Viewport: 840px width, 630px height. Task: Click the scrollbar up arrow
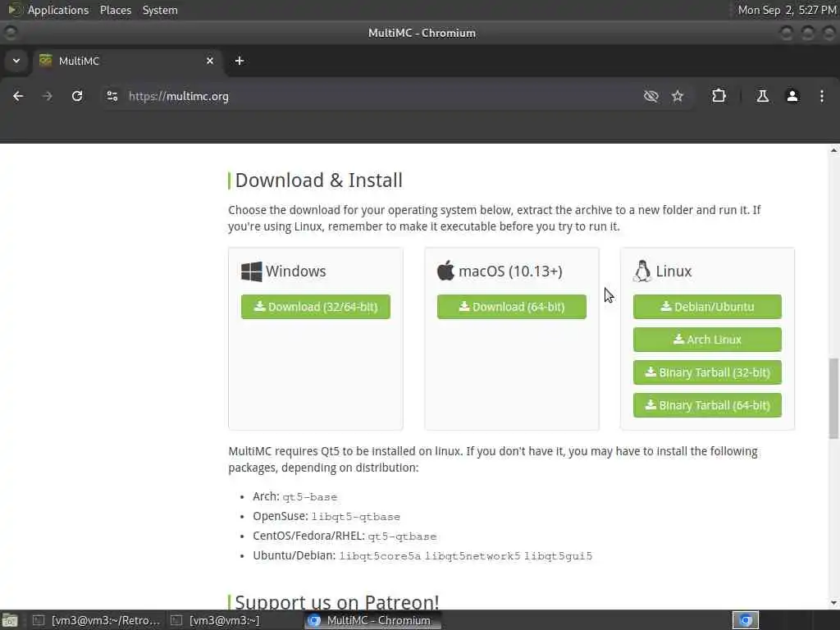[833, 151]
